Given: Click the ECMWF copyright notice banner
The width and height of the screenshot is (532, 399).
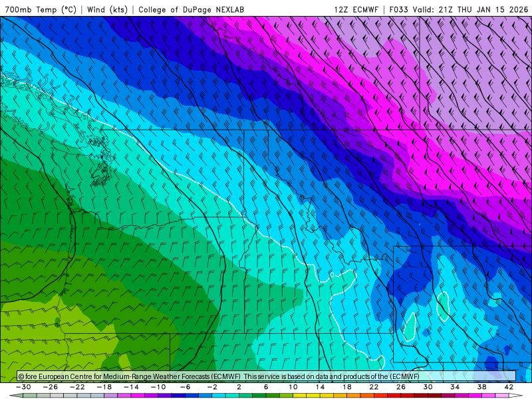Looking at the screenshot, I should (x=267, y=376).
